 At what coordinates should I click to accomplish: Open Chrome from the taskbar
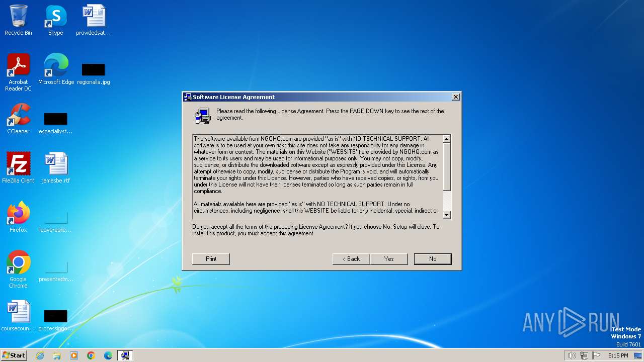tap(91, 355)
